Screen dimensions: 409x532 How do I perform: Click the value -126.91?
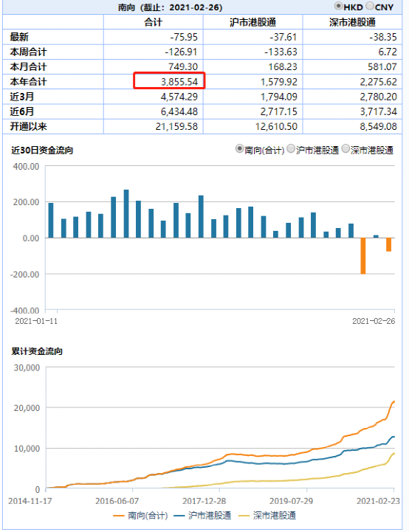(182, 52)
